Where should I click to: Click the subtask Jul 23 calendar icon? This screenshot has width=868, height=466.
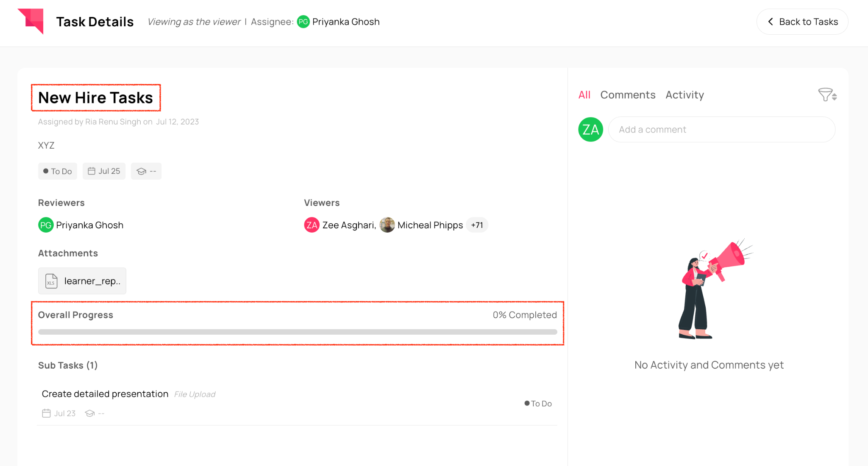coord(47,413)
